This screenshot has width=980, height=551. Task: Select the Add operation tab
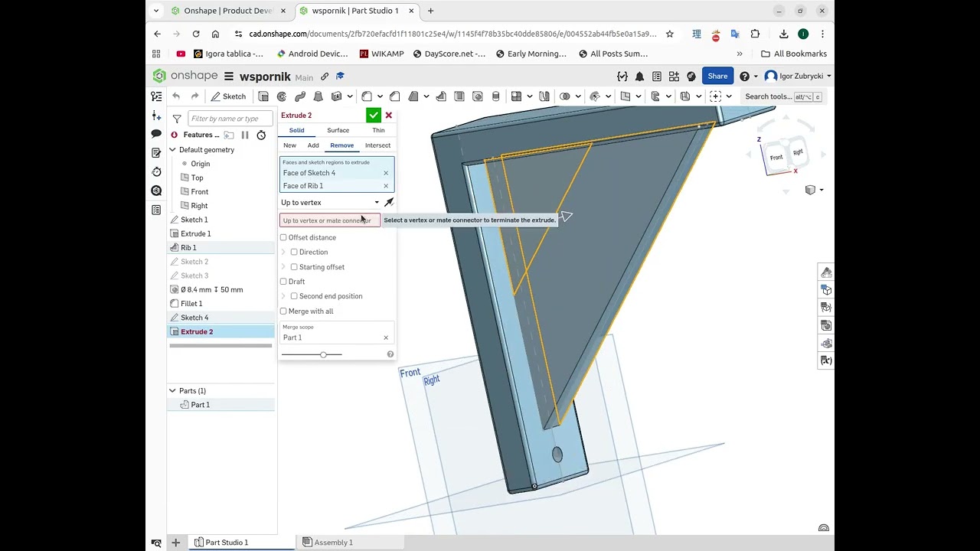click(313, 145)
